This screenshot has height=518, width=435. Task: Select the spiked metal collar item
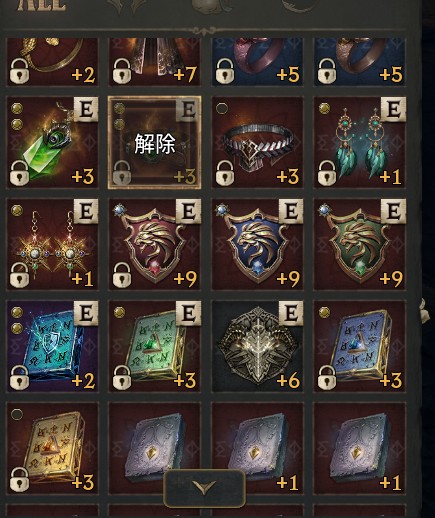(x=257, y=142)
